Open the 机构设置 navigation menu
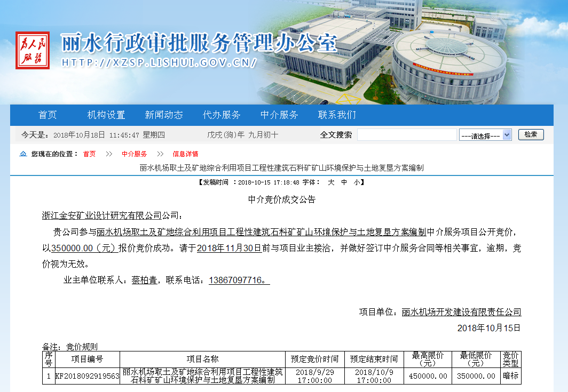The width and height of the screenshot is (568, 392). [106, 115]
